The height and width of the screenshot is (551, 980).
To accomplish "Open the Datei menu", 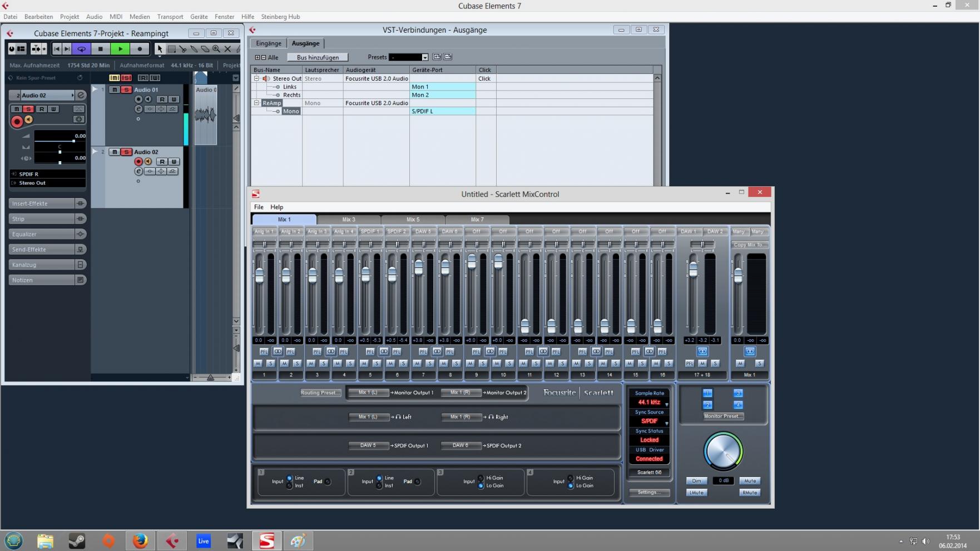I will [11, 17].
